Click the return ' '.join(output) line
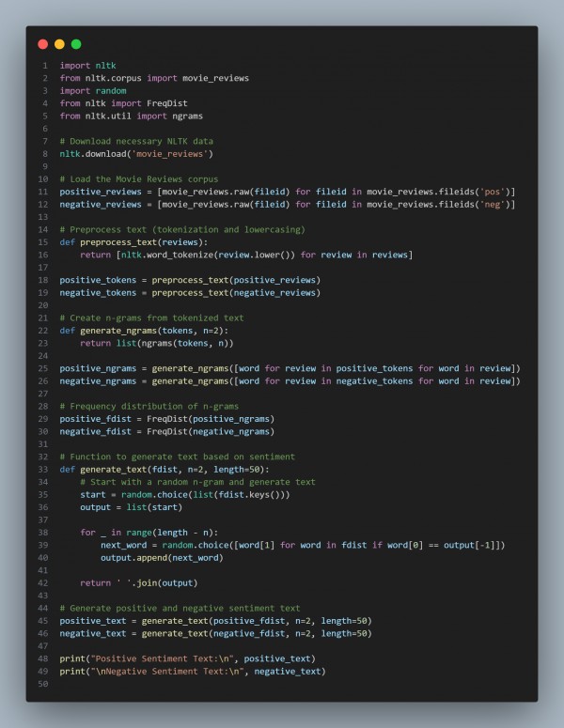 (139, 583)
